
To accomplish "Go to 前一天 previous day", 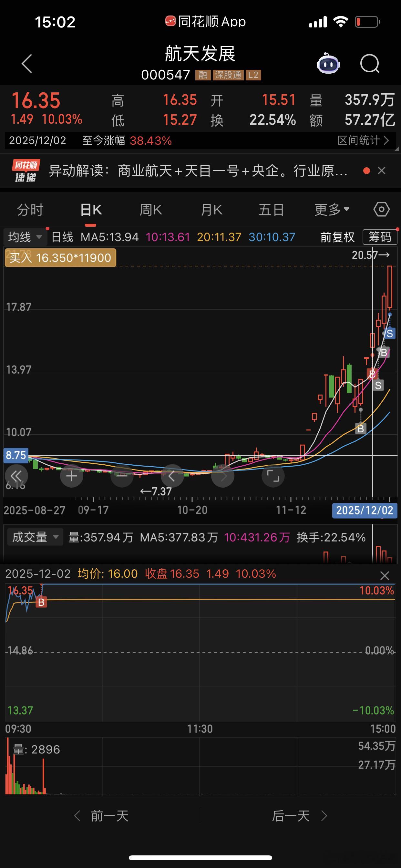I will click(101, 816).
